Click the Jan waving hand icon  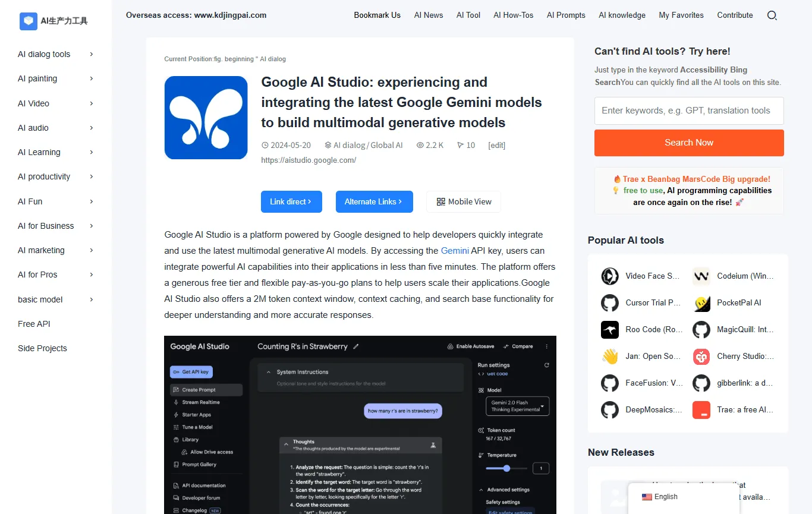click(x=610, y=356)
